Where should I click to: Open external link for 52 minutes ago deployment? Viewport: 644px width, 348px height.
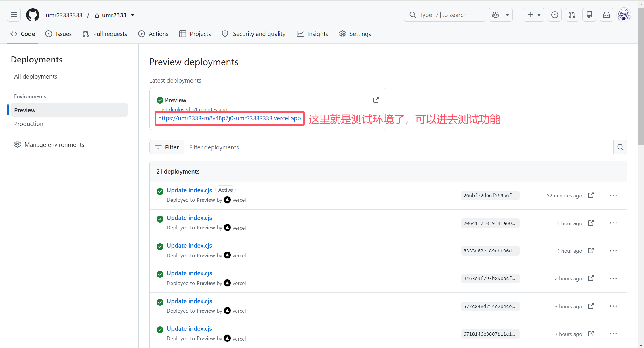[591, 195]
